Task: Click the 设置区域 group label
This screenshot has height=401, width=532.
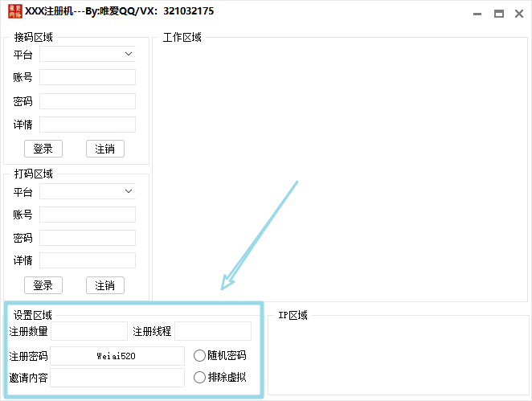Action: (x=33, y=315)
